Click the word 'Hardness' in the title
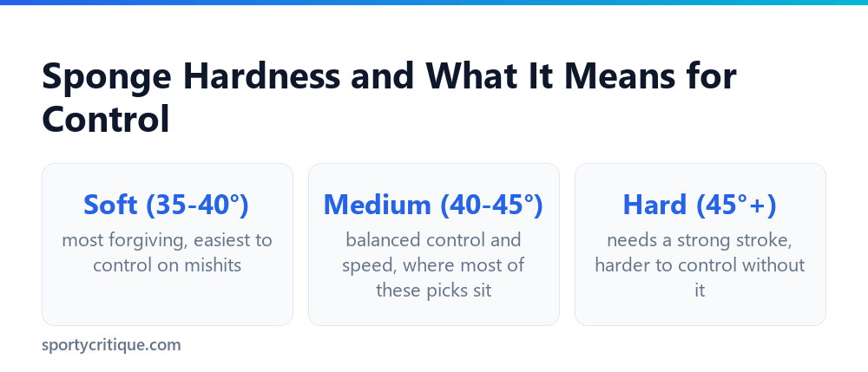Screen dimensions: 868x372 pyautogui.click(x=262, y=75)
